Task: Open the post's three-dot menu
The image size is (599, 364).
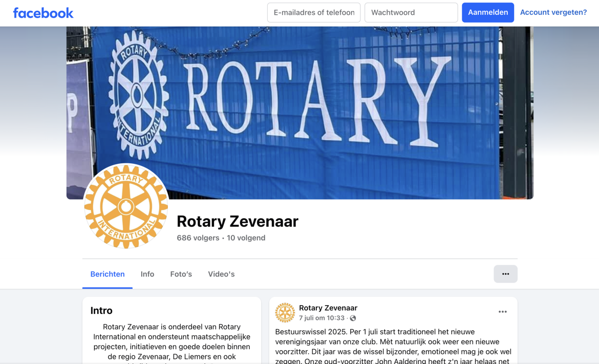Action: tap(502, 312)
